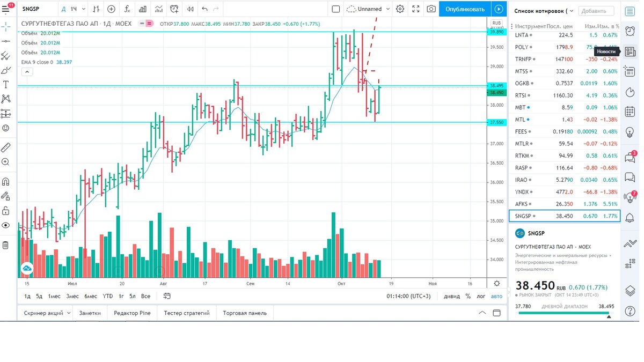Screen dimensions: 644x362
Task: Open the Заметки tab
Action: pyautogui.click(x=90, y=313)
